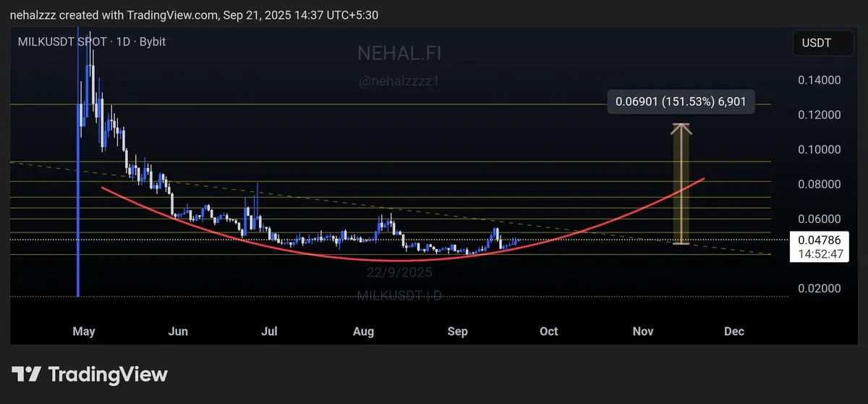Click the Oct label on time axis

pyautogui.click(x=549, y=332)
